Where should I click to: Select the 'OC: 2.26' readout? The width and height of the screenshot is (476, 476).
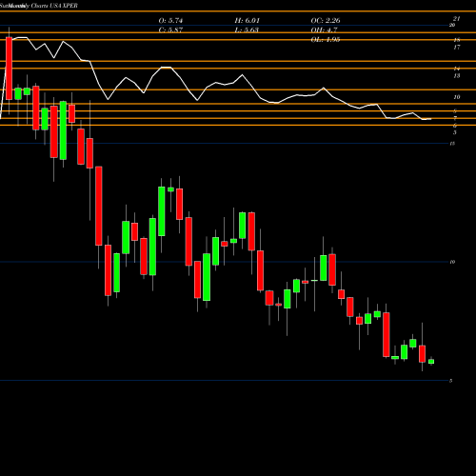click(x=326, y=21)
